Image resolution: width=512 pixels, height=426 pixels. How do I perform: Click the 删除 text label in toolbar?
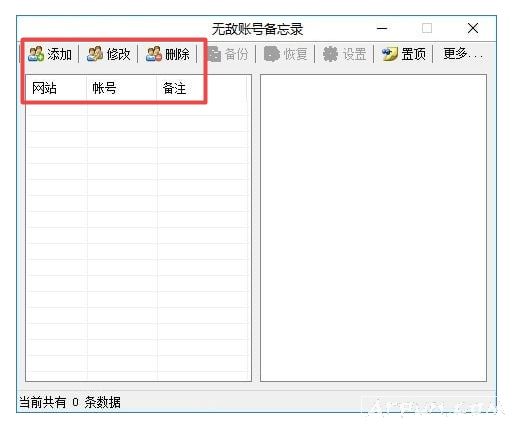pos(177,54)
